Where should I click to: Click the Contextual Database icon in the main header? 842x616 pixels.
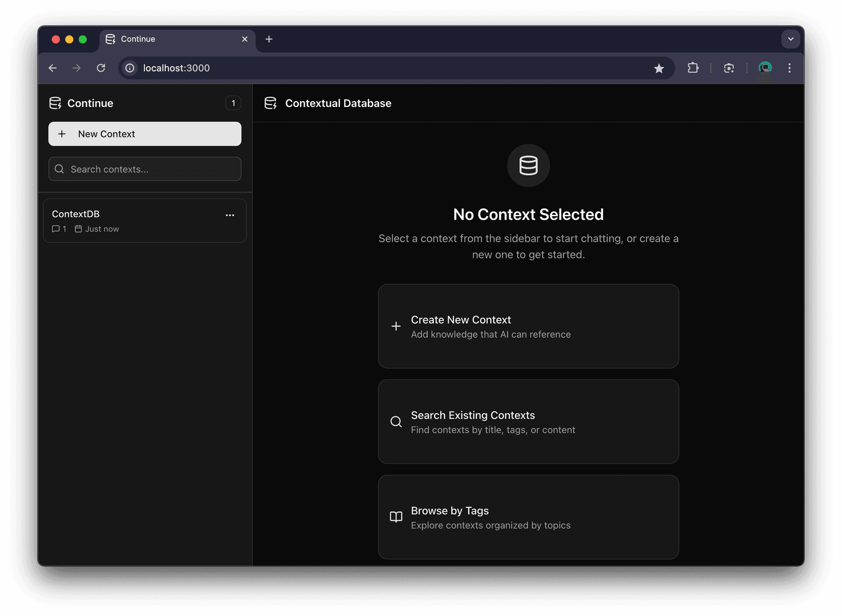[271, 103]
